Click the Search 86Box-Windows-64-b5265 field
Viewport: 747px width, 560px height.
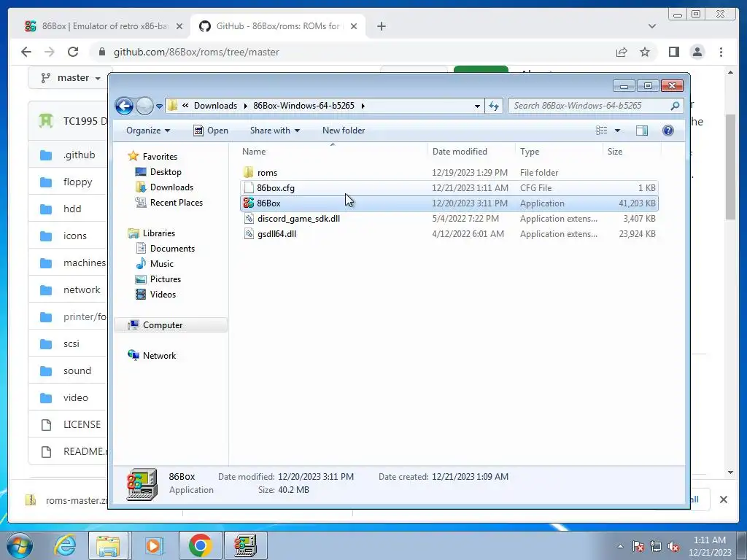coord(595,106)
